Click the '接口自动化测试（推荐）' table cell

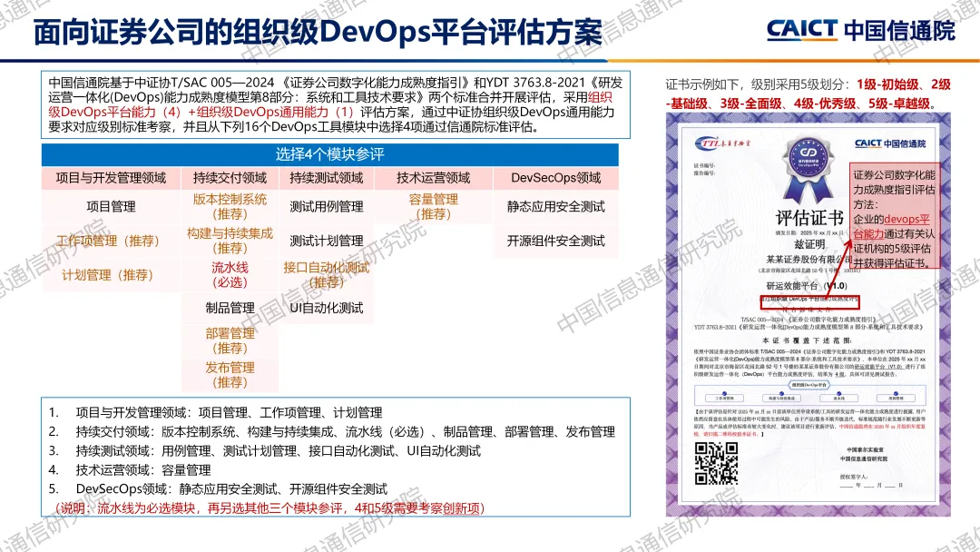pos(327,275)
